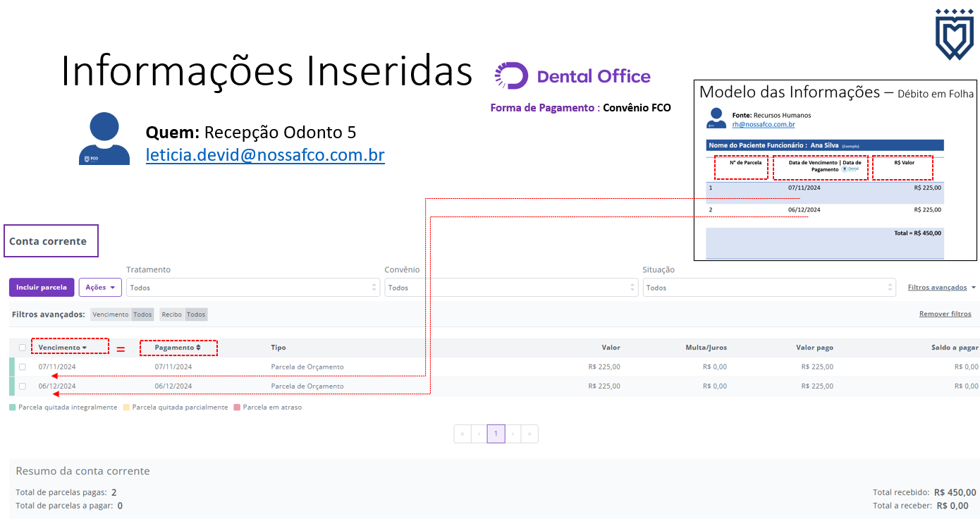980x519 pixels.
Task: Check the 07/11/2024 installment row checkbox
Action: (x=23, y=367)
